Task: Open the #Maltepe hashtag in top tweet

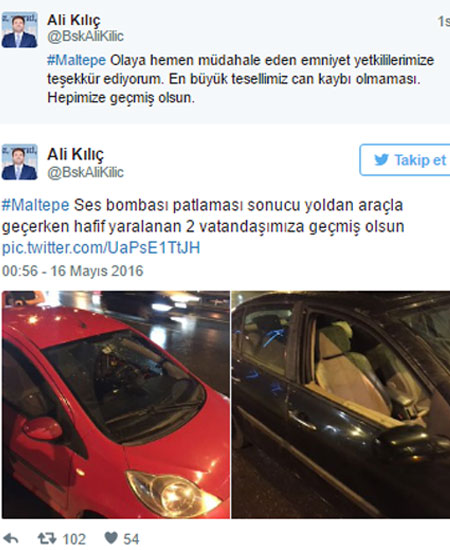Action: coord(76,60)
